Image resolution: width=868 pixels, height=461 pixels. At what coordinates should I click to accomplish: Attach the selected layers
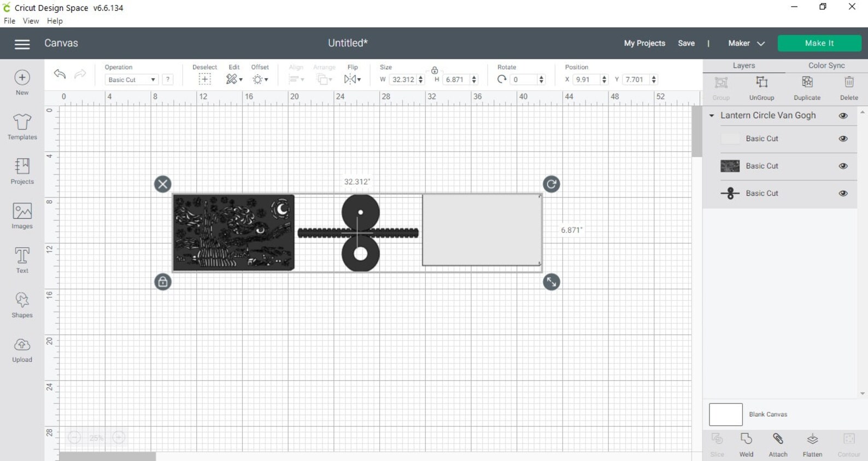778,445
